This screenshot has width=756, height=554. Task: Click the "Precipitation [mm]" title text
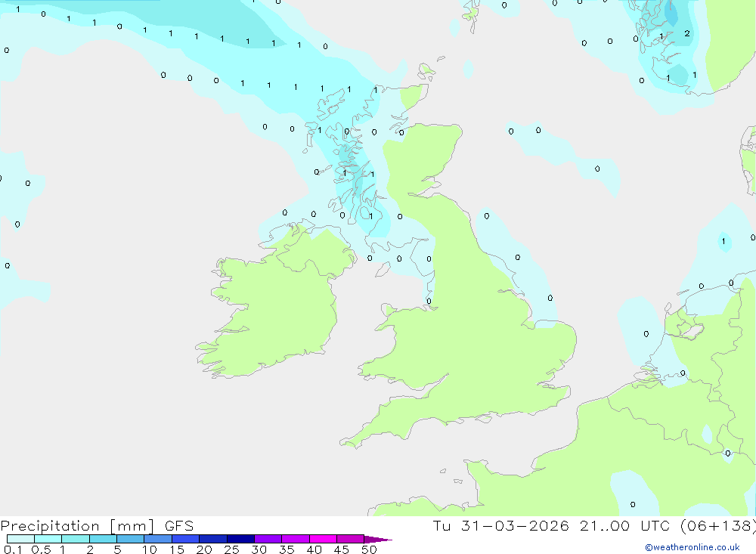(77, 526)
